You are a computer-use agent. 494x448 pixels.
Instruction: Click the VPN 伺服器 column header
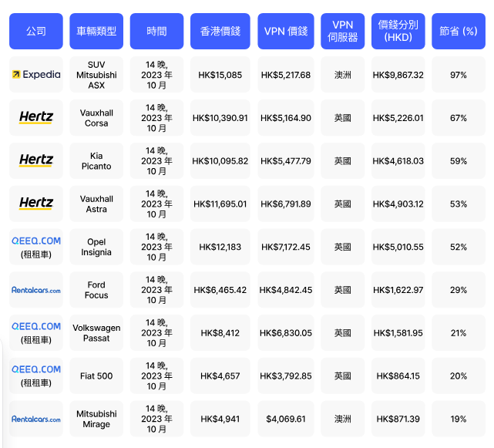[342, 32]
